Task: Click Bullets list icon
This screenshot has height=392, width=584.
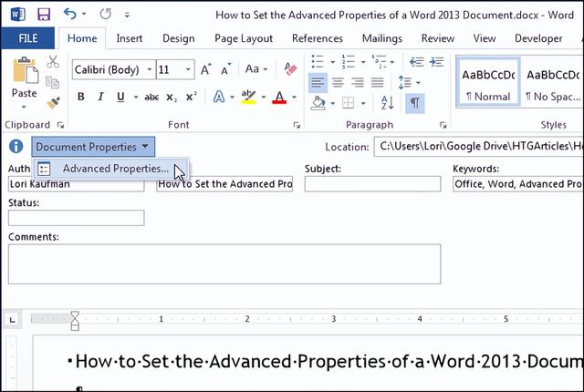Action: (318, 62)
